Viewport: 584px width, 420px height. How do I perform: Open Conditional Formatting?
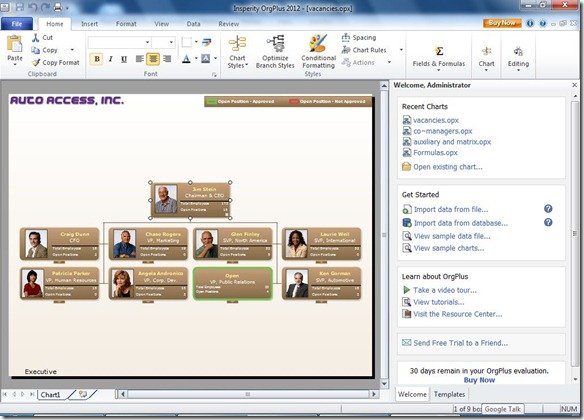click(318, 52)
